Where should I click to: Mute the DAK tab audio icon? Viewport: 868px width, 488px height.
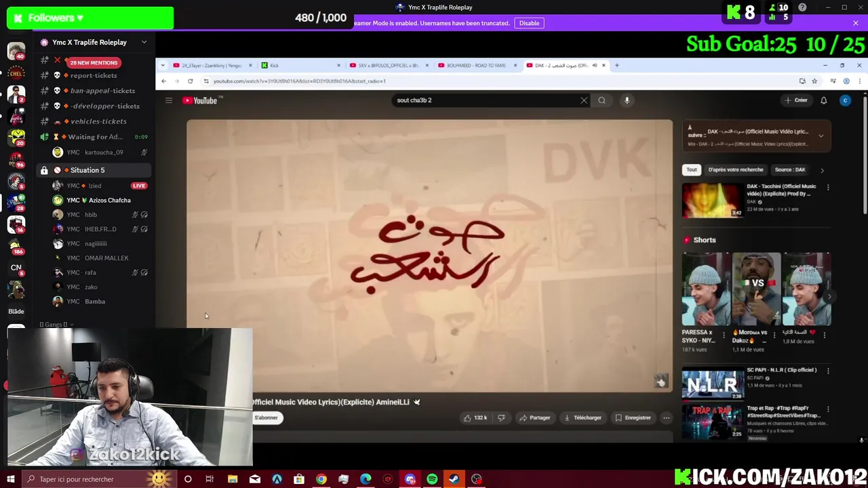[x=594, y=65]
